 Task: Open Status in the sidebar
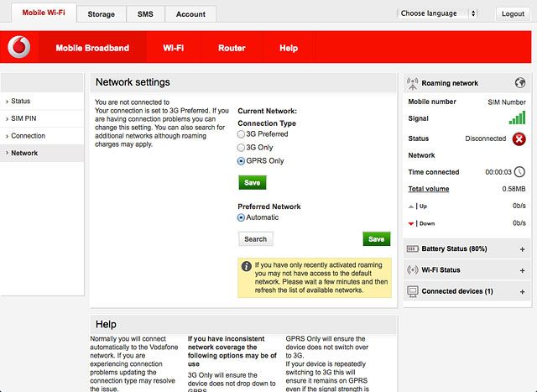coord(42,101)
